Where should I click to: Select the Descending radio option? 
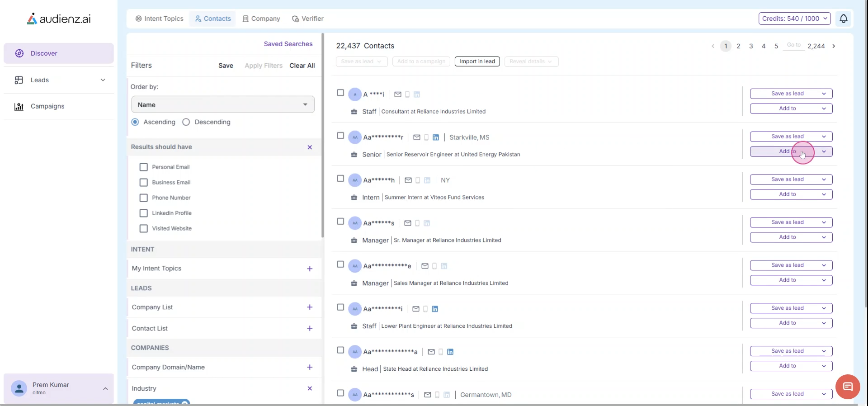[x=186, y=122]
